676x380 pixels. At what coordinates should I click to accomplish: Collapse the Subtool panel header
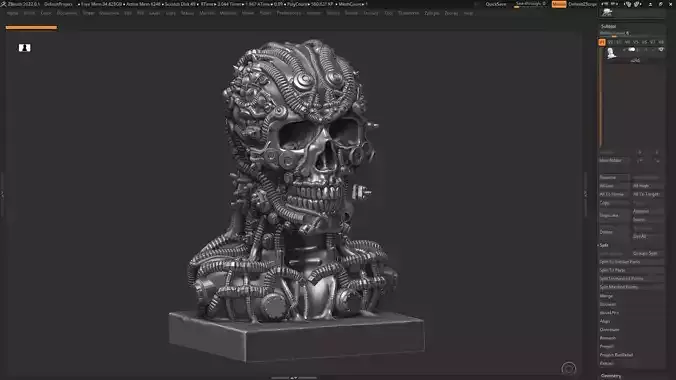608,26
